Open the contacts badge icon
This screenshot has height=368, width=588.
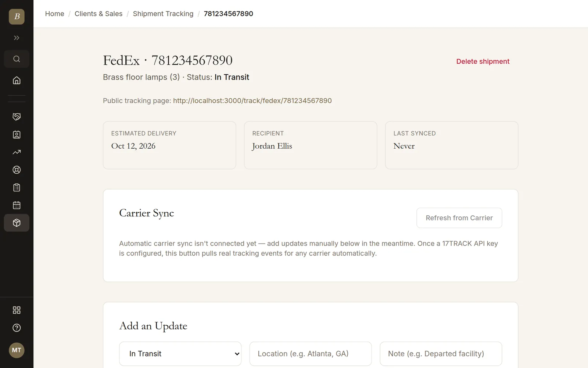pyautogui.click(x=17, y=134)
